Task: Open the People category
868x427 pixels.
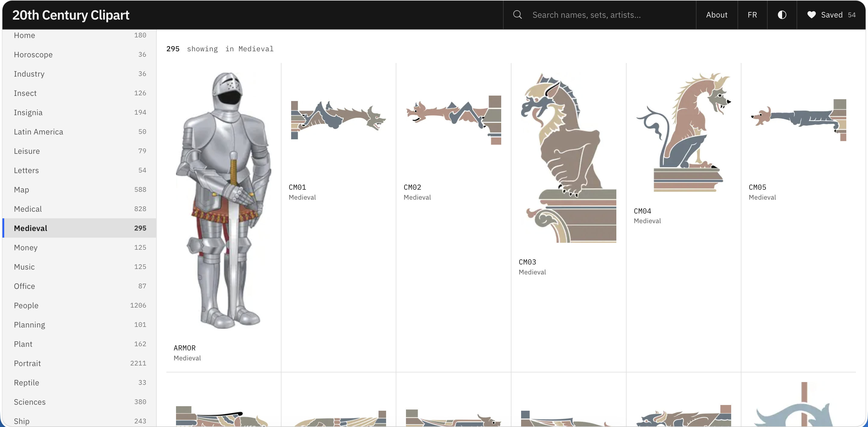Action: [x=80, y=305]
